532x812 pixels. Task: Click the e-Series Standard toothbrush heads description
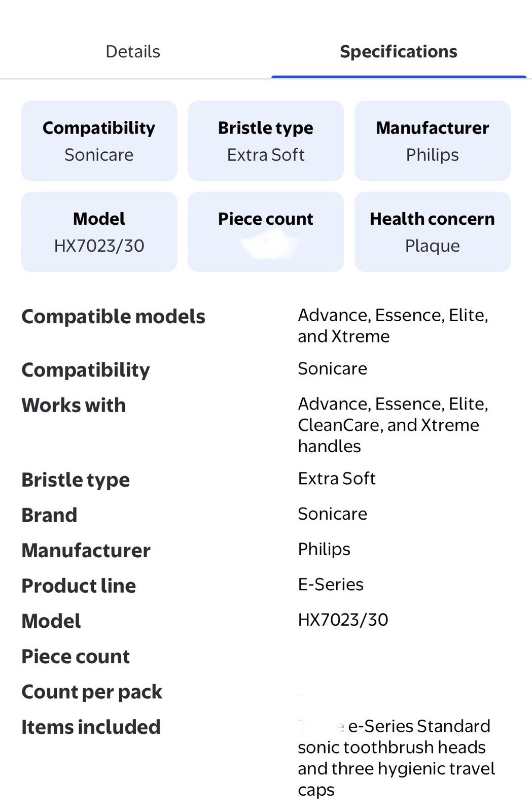tap(397, 758)
